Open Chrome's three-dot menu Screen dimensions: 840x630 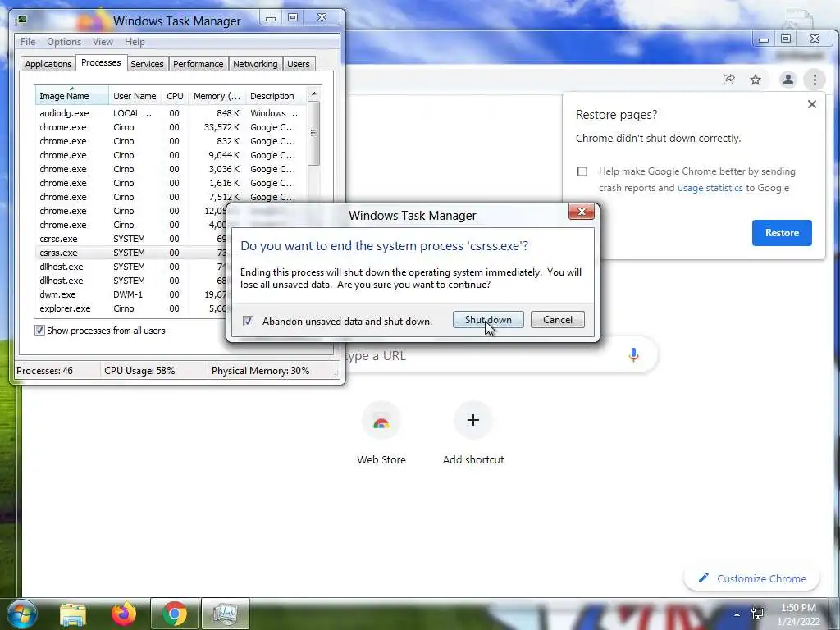[815, 80]
